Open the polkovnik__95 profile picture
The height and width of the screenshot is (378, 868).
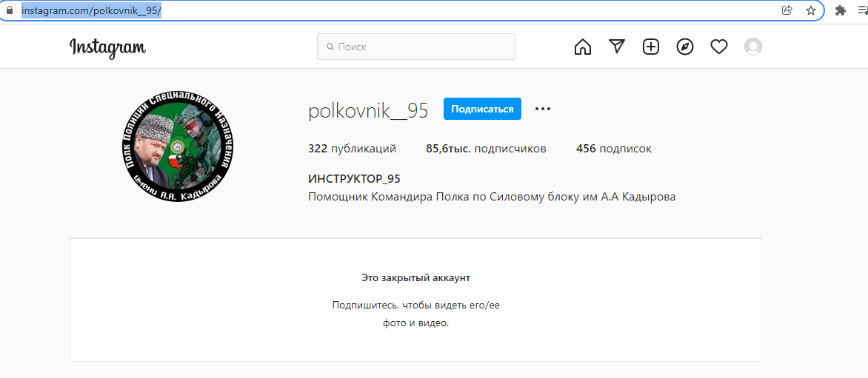[177, 146]
